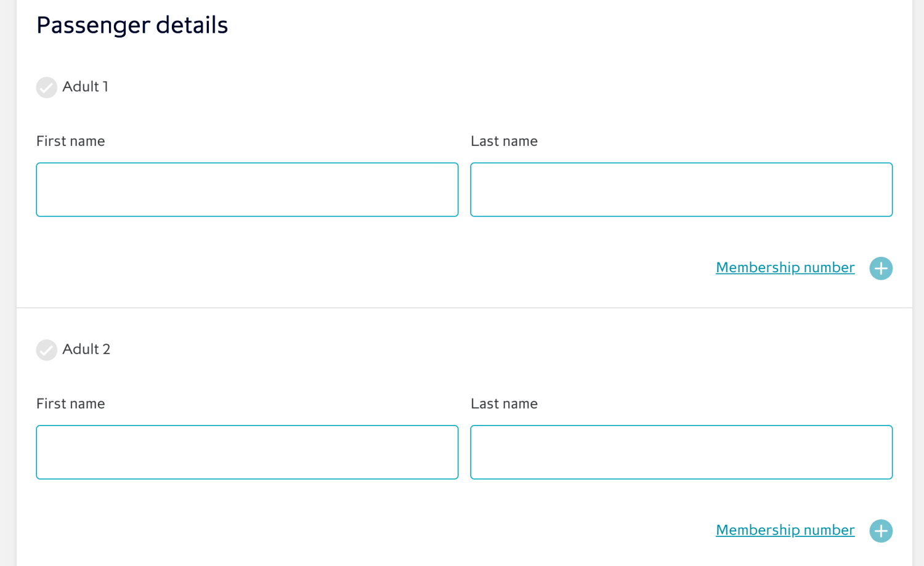The width and height of the screenshot is (924, 566).
Task: Open Adult 1's Membership number link
Action: tap(785, 267)
